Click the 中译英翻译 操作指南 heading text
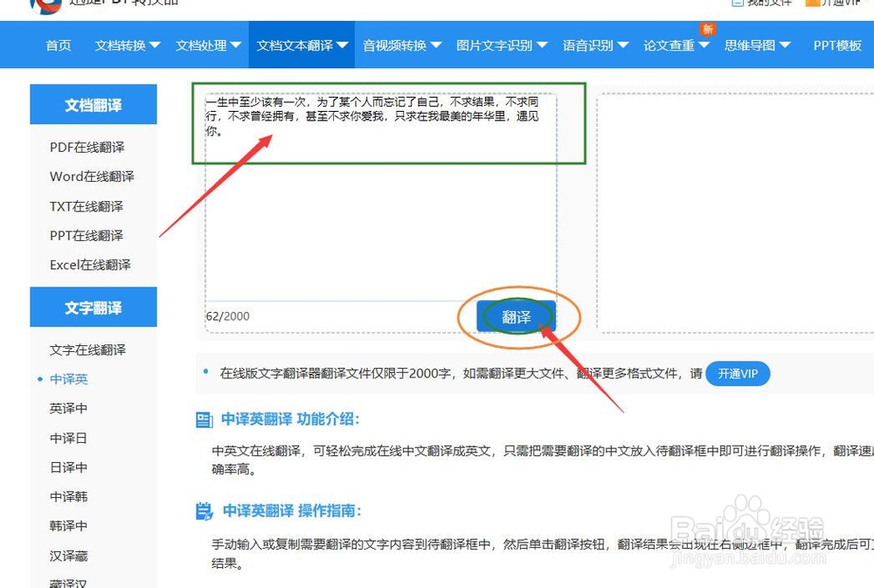 pos(292,511)
